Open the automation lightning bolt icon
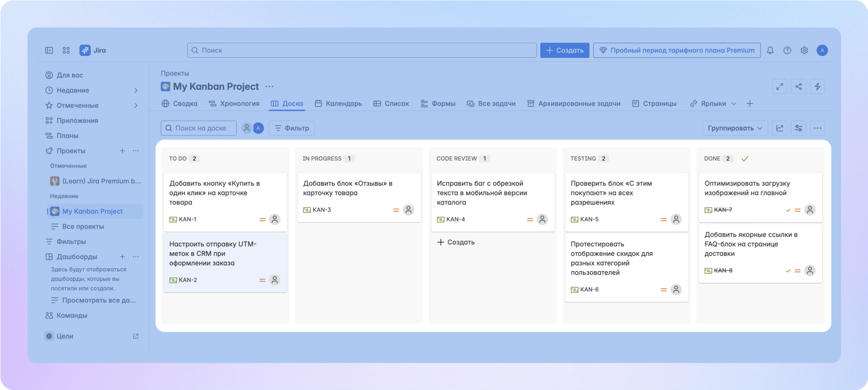Image resolution: width=868 pixels, height=390 pixels. point(817,87)
